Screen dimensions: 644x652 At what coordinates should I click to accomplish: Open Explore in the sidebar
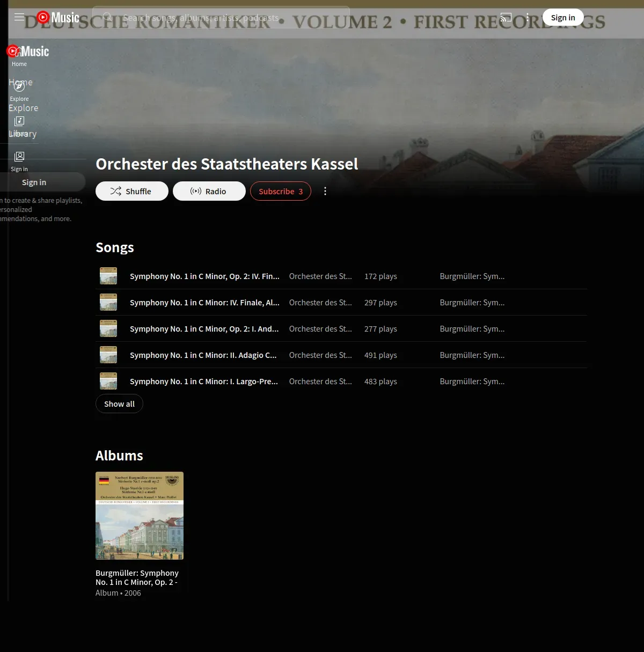pos(19,91)
